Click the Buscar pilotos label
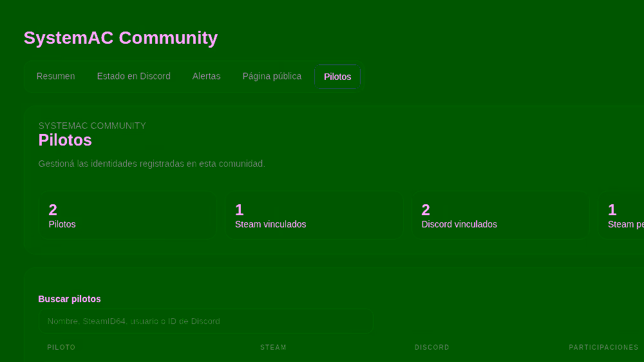644x362 pixels. tap(70, 299)
